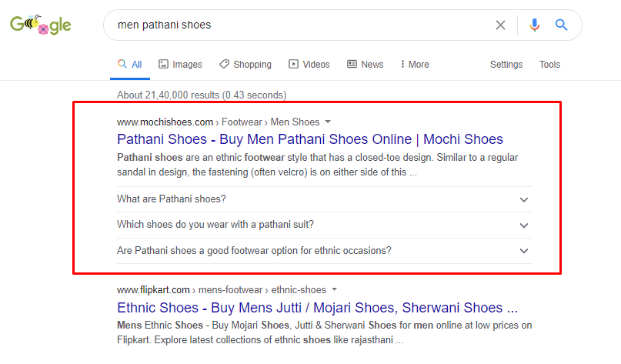This screenshot has height=364, width=621.
Task: Open the Ethnic Shoes Flipkart result link
Action: [x=317, y=307]
